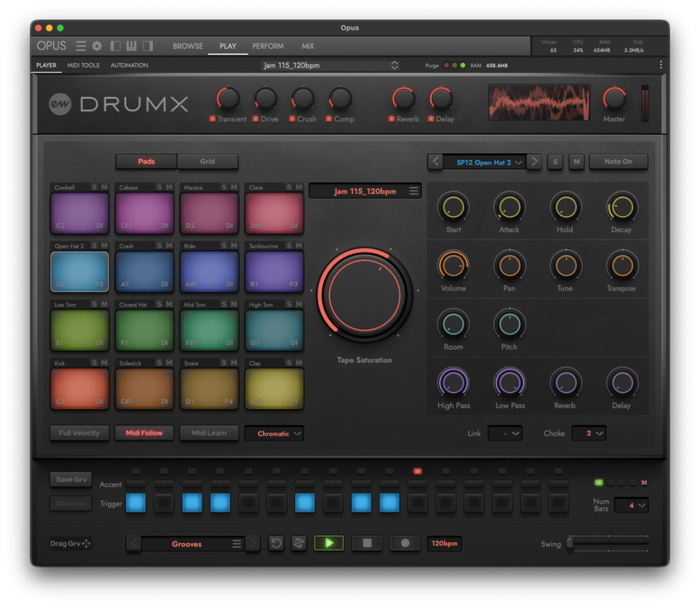Open the Choke group dropdown
The height and width of the screenshot is (607, 700).
click(589, 433)
